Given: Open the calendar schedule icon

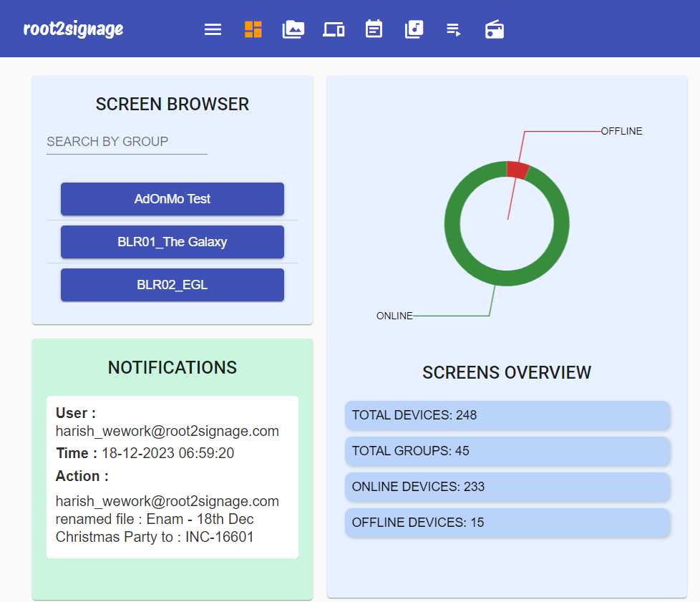Looking at the screenshot, I should pyautogui.click(x=374, y=29).
